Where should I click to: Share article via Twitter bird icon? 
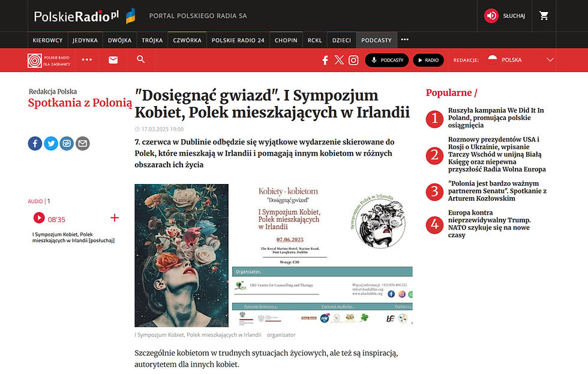51,143
